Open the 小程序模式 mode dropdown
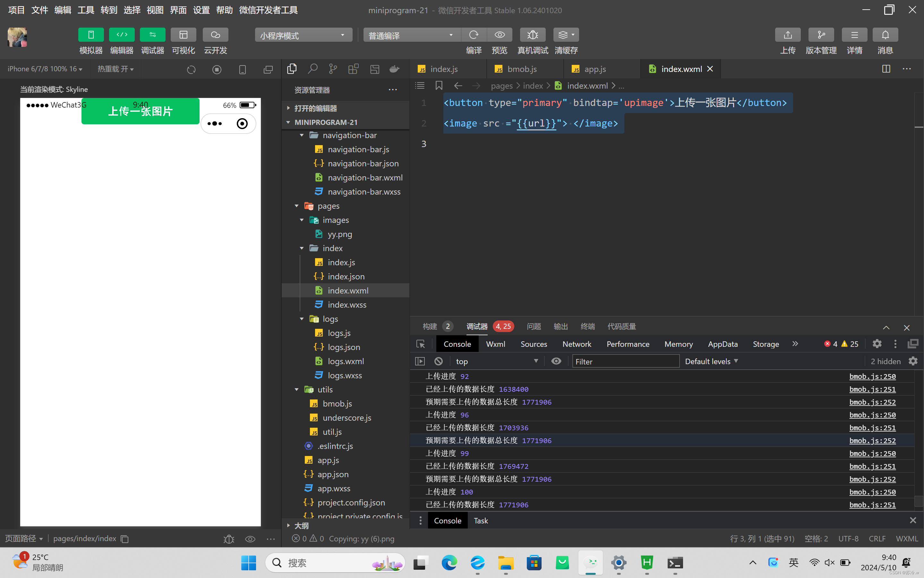Screen dimensions: 924x578 (304, 35)
